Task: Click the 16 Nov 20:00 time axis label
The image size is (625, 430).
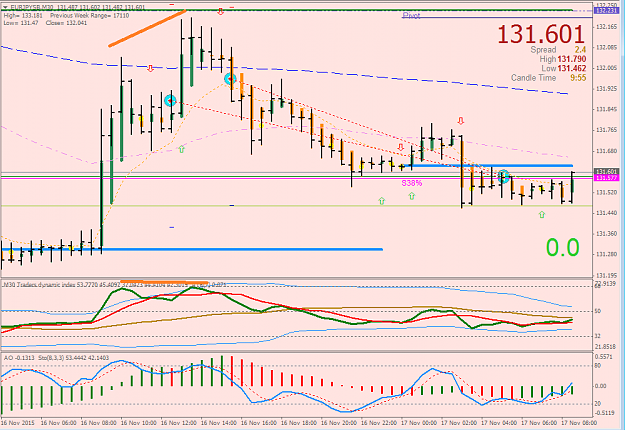Action: pyautogui.click(x=339, y=422)
